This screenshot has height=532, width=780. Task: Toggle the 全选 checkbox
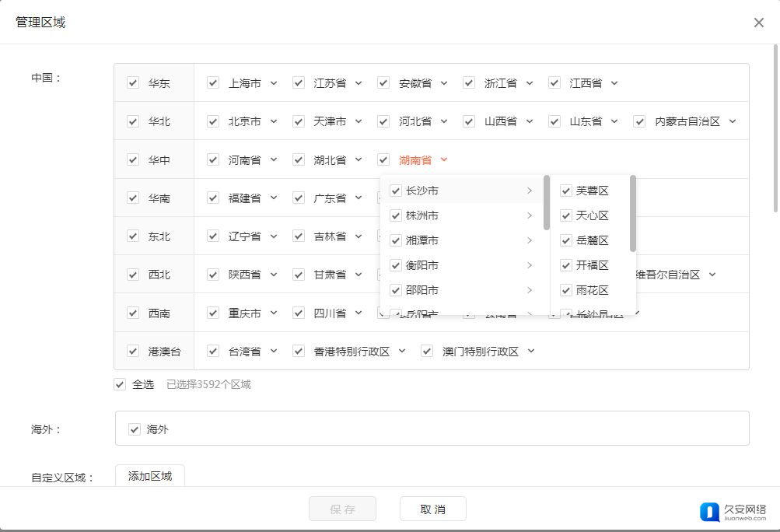pyautogui.click(x=120, y=384)
